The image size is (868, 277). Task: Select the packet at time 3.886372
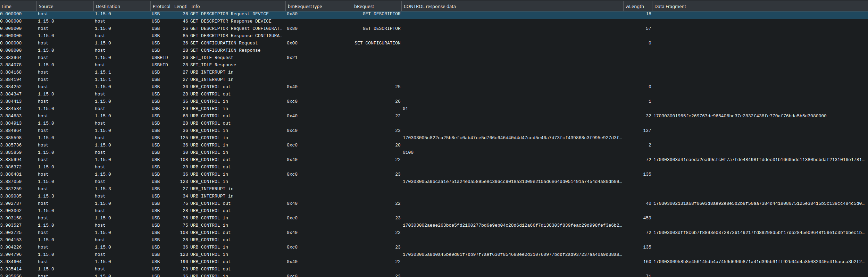pos(434,167)
